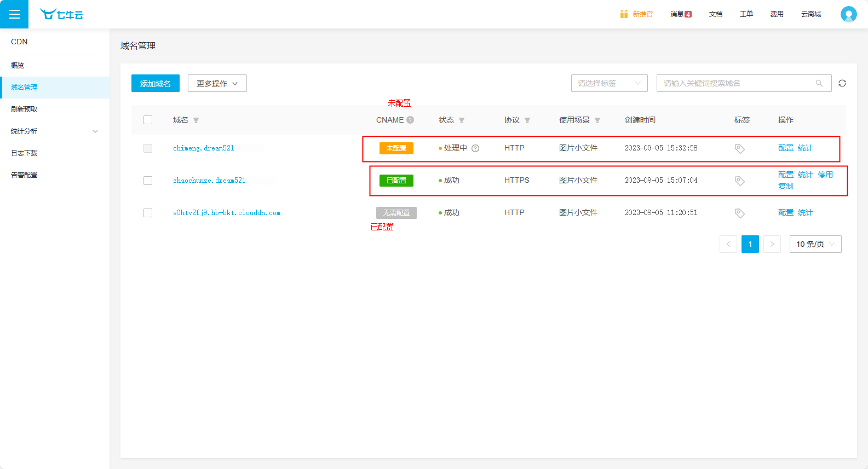
Task: Click the green 已配置 CNAME badge
Action: [x=396, y=181]
